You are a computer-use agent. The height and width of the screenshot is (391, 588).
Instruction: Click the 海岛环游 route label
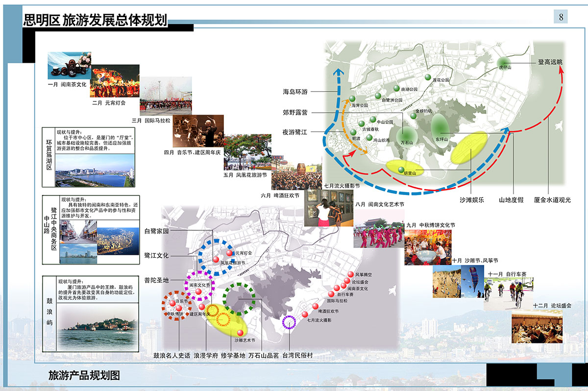pyautogui.click(x=294, y=91)
